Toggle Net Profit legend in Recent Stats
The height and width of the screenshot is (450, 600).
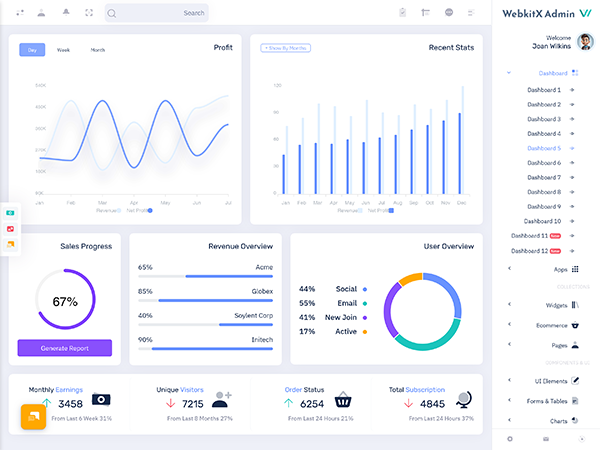click(380, 211)
